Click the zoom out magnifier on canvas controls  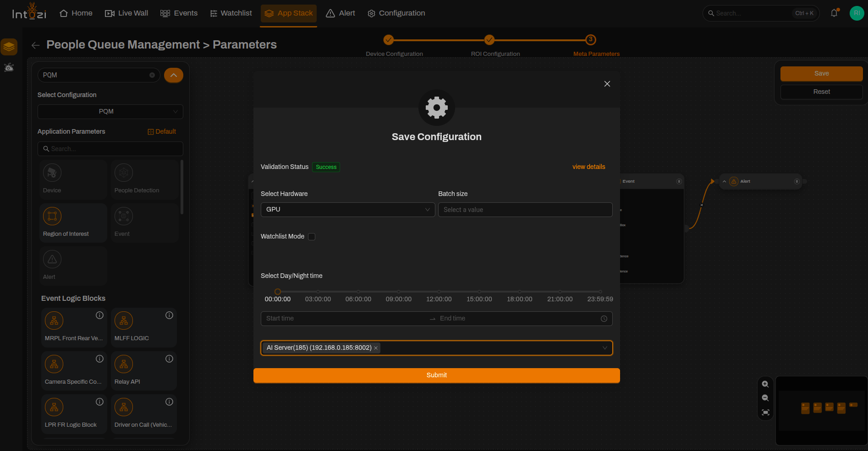click(765, 398)
